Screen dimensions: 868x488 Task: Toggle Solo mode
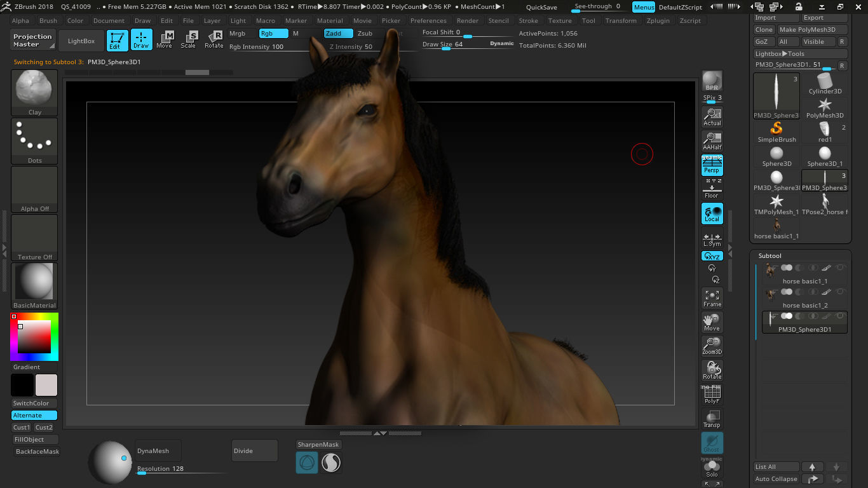(x=712, y=468)
